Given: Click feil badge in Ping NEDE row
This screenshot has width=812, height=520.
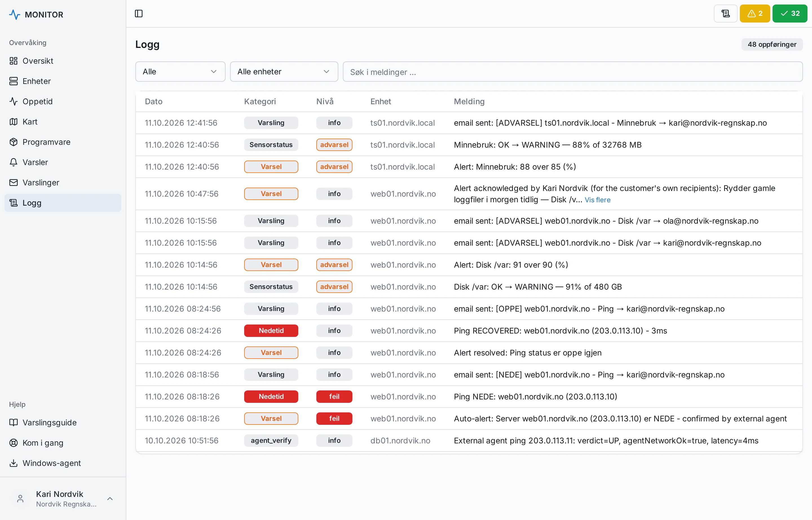Looking at the screenshot, I should tap(334, 396).
